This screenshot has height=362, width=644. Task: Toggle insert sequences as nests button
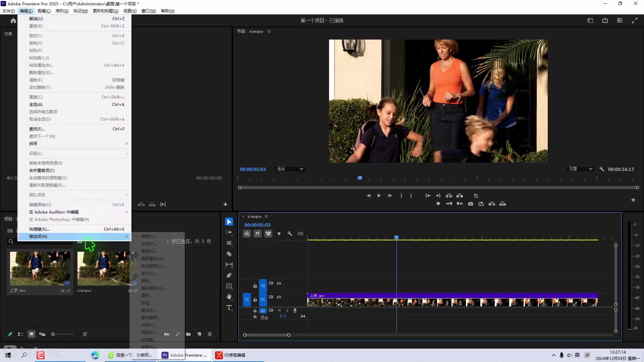[x=247, y=234]
